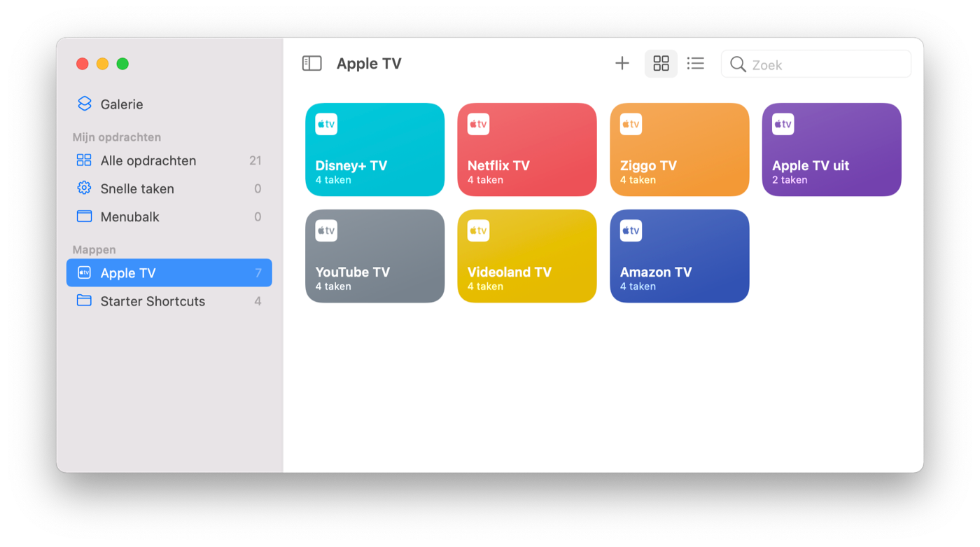The image size is (980, 547).
Task: Click the Apple TV icon on Amazon TV card
Action: [631, 230]
